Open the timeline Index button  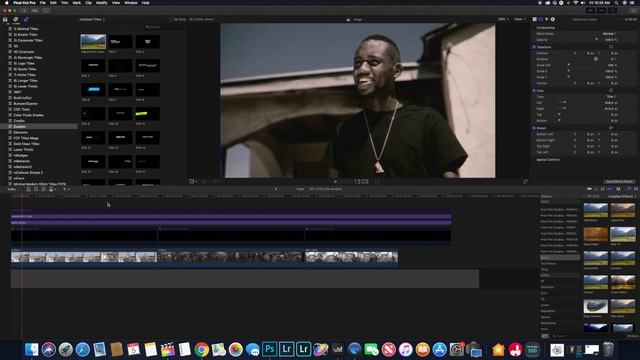tap(11, 189)
